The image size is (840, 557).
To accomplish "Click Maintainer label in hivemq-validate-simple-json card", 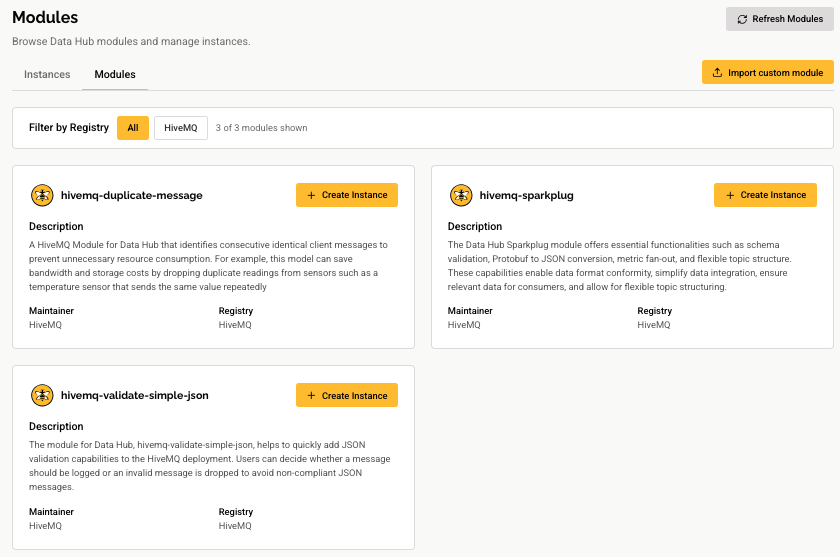I will pyautogui.click(x=51, y=511).
